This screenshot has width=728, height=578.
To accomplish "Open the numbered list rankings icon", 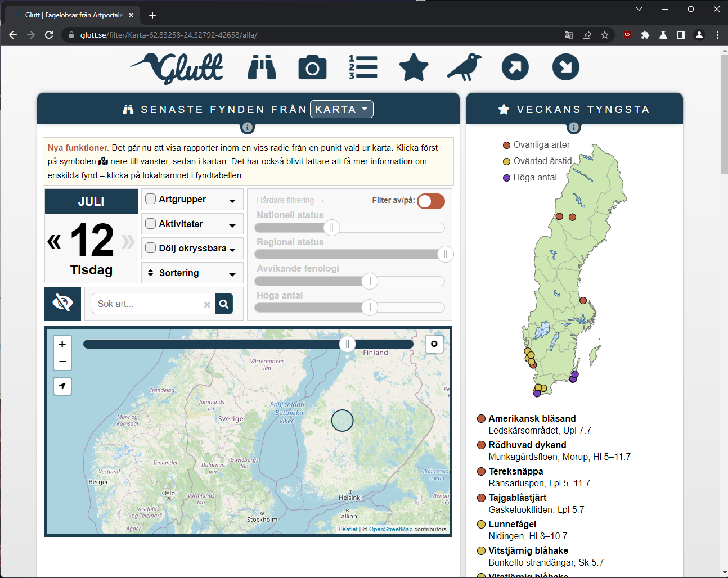I will point(363,67).
